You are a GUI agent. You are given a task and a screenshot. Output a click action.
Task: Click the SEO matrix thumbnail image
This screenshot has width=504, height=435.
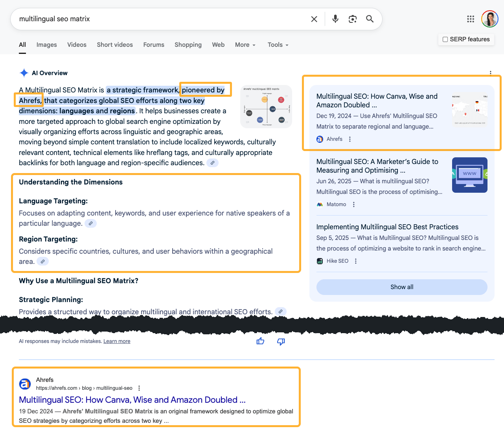[x=266, y=106]
